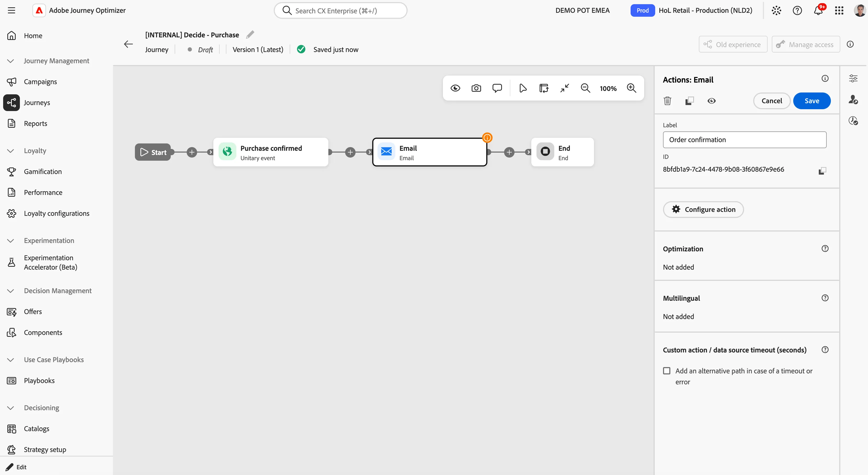Click Manage access button
Viewport: 868px width, 475px height.
(x=806, y=44)
